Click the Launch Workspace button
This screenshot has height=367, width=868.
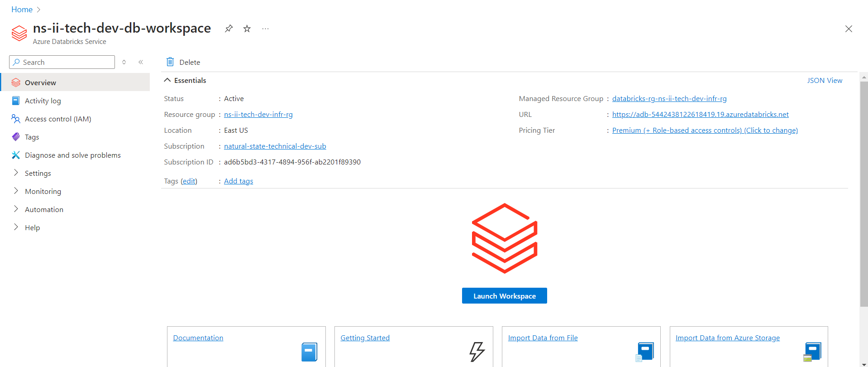tap(505, 296)
